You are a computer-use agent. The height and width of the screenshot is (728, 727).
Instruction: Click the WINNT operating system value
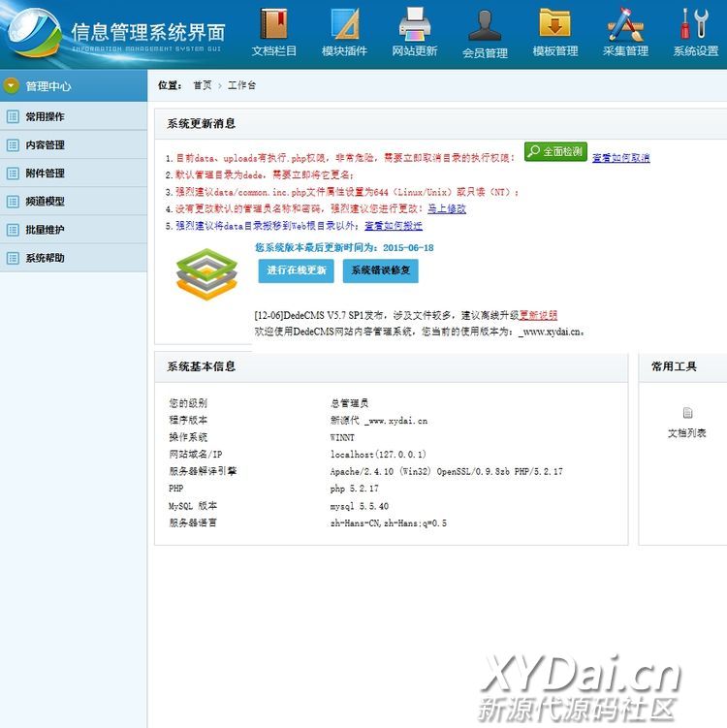coord(342,437)
